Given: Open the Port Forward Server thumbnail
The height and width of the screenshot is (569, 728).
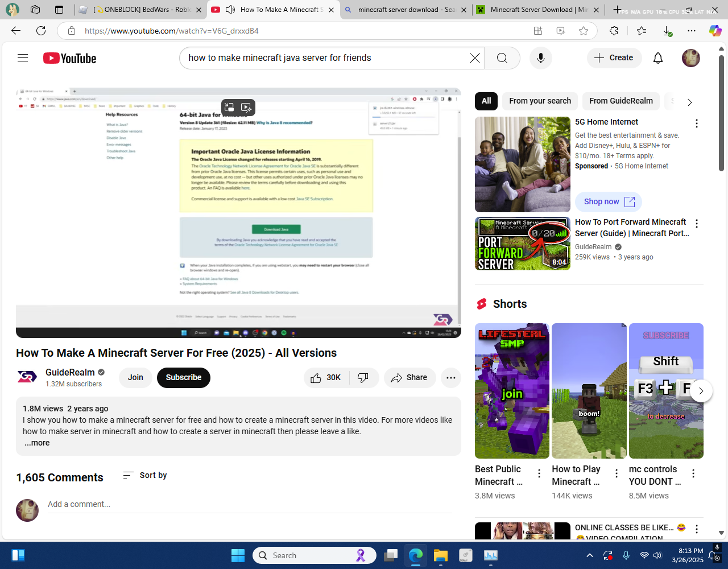Looking at the screenshot, I should pyautogui.click(x=522, y=244).
